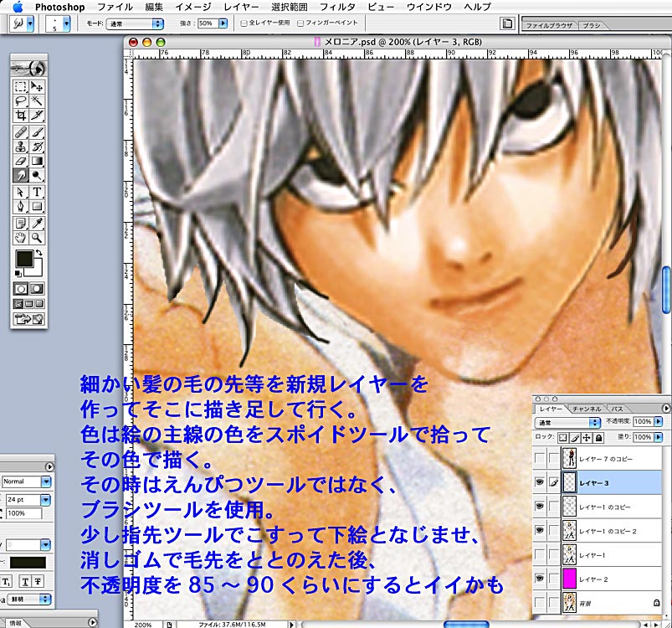This screenshot has height=628, width=672.
Task: Select the Lasso tool
Action: point(21,100)
